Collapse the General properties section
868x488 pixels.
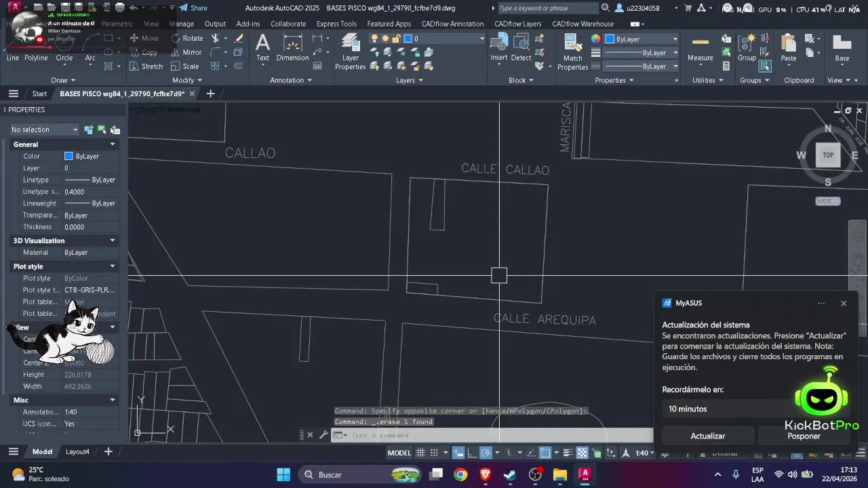tap(113, 144)
